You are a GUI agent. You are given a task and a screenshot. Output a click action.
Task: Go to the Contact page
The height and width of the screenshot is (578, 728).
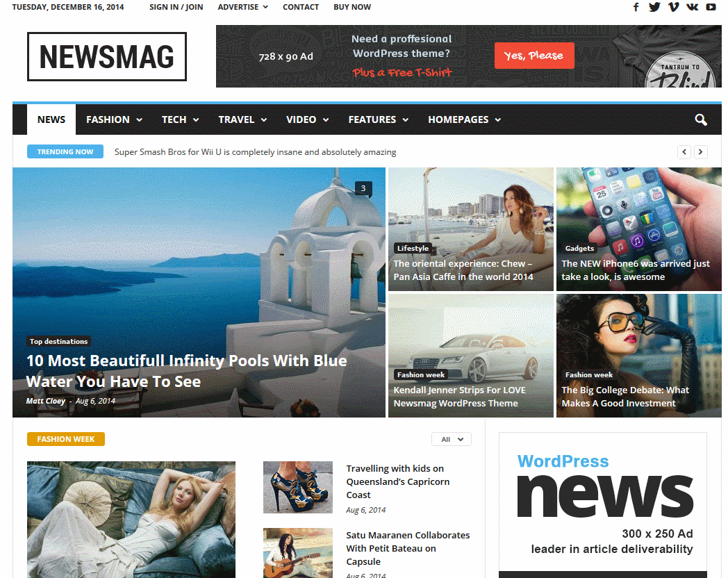[x=301, y=7]
